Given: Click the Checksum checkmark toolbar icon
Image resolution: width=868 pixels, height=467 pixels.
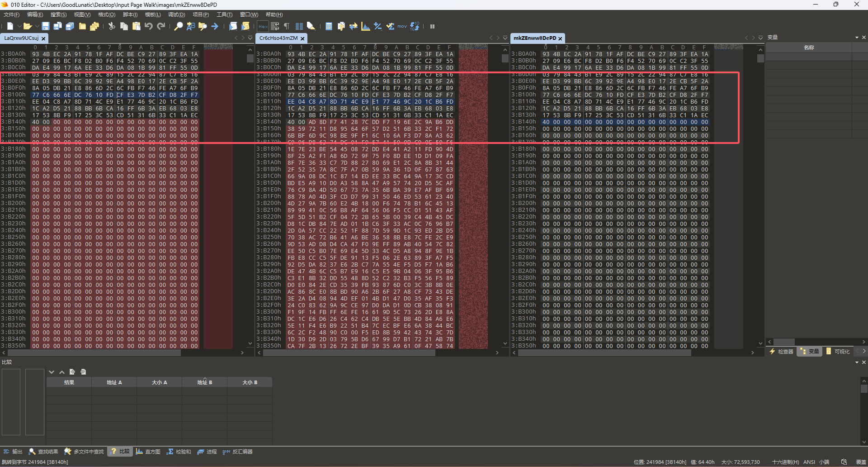Looking at the screenshot, I should pyautogui.click(x=390, y=26).
